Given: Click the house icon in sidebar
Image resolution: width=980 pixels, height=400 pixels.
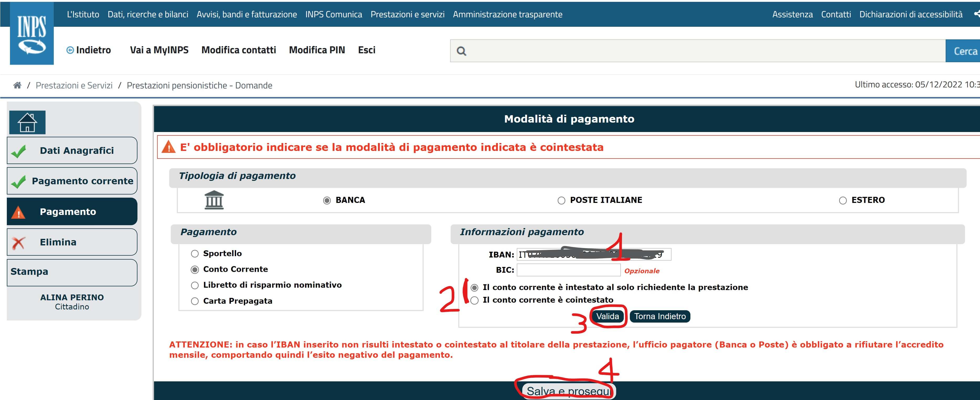Looking at the screenshot, I should coord(27,123).
